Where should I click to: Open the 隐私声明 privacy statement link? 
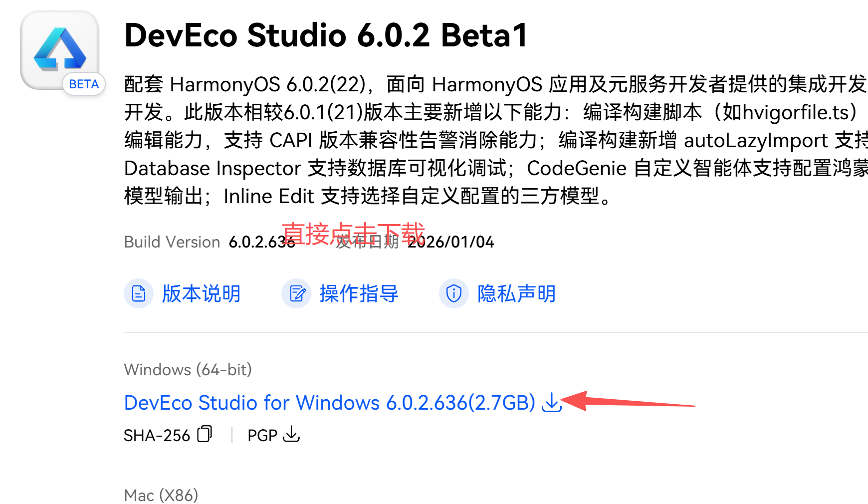(x=516, y=293)
